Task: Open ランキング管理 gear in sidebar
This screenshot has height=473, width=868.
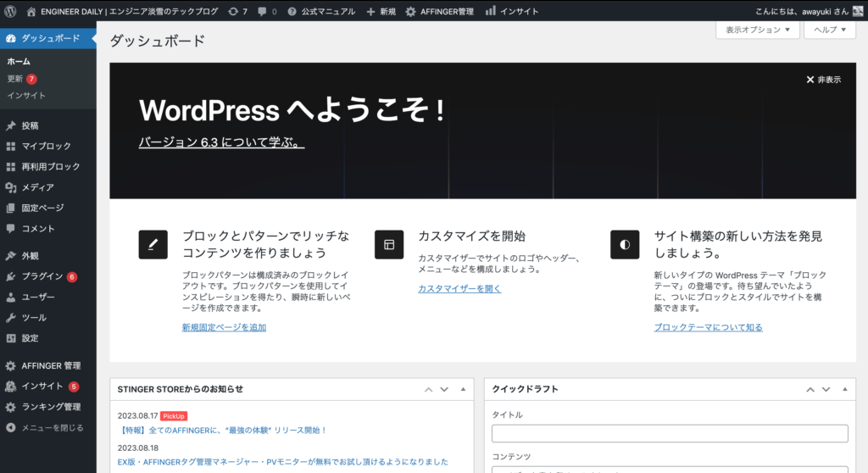Action: 10,407
